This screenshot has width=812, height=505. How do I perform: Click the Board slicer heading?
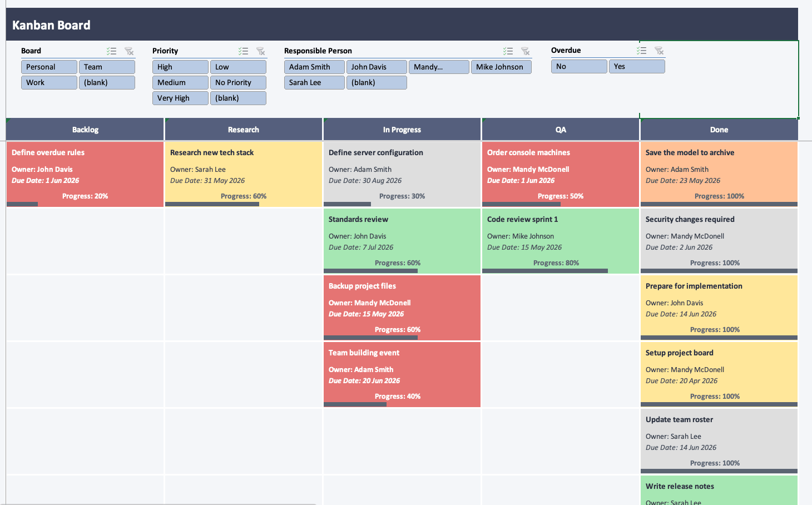point(31,51)
